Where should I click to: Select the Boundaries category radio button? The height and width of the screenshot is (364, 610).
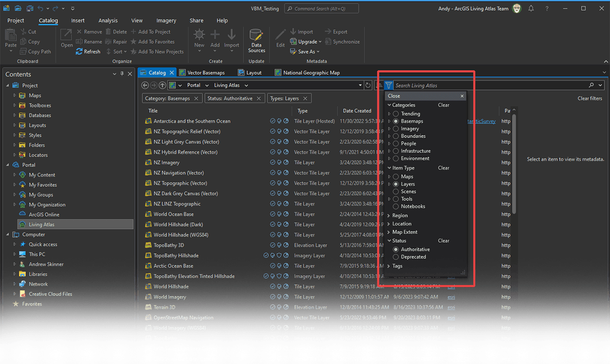[x=396, y=136]
